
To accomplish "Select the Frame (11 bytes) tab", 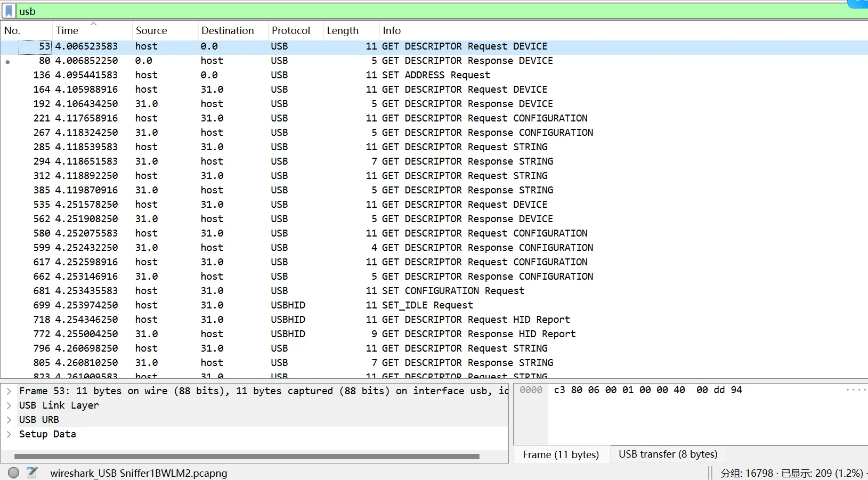I will pos(561,454).
